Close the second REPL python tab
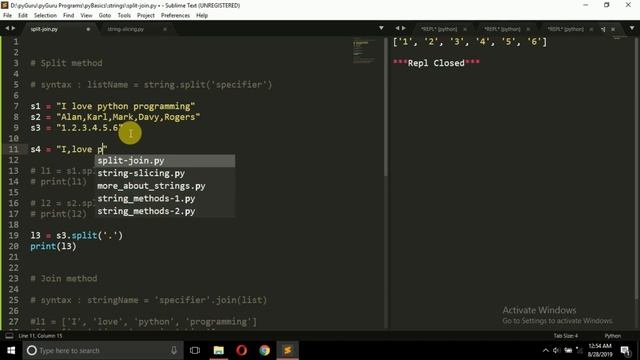Screen dimensions: 640x360 tap(528, 29)
